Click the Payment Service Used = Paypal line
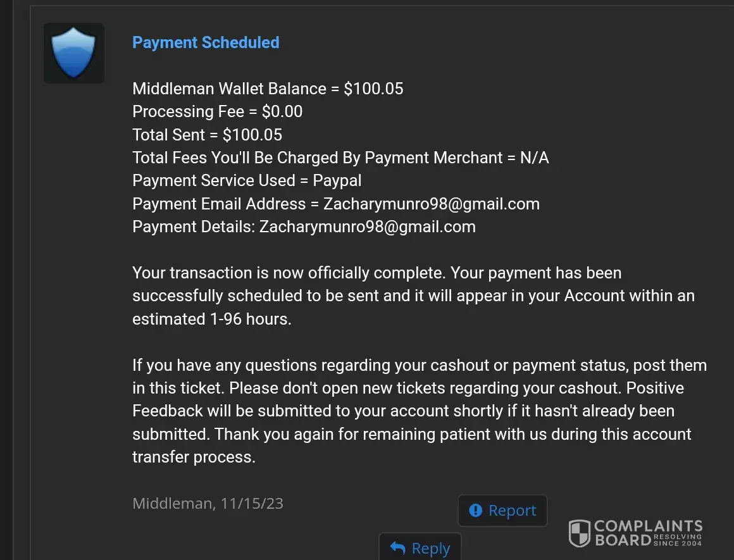734x560 pixels. (247, 180)
